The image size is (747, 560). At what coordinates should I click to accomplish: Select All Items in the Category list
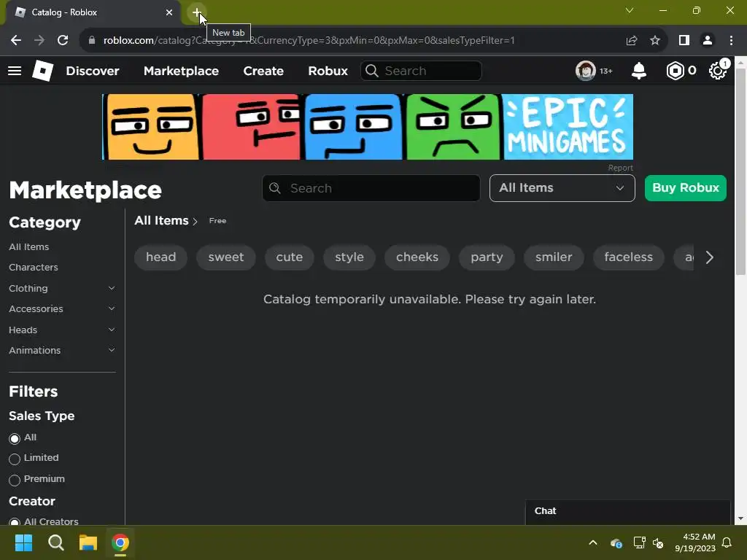(x=29, y=246)
